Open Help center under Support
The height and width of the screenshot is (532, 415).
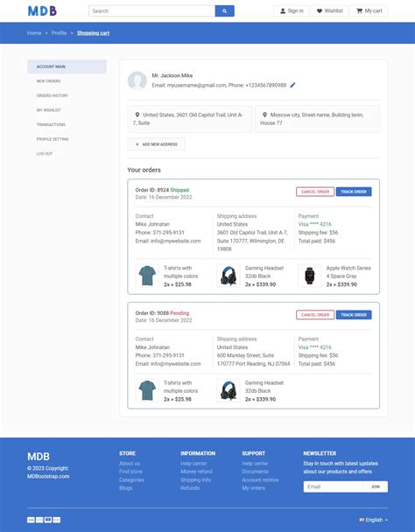pyautogui.click(x=256, y=464)
